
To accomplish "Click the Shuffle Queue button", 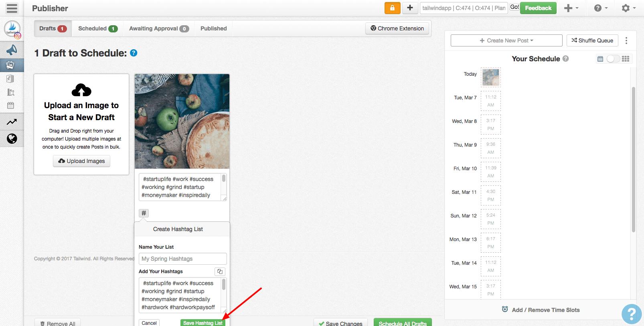I will click(x=592, y=40).
